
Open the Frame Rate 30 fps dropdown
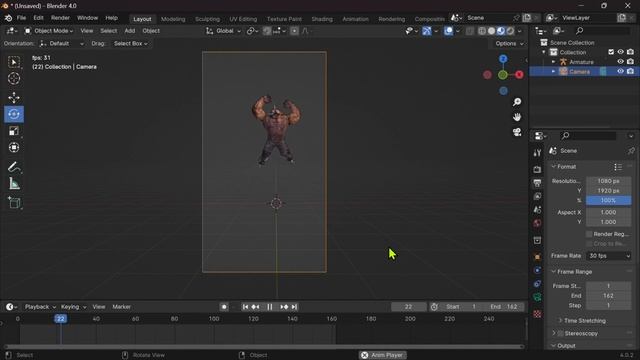[x=609, y=256]
